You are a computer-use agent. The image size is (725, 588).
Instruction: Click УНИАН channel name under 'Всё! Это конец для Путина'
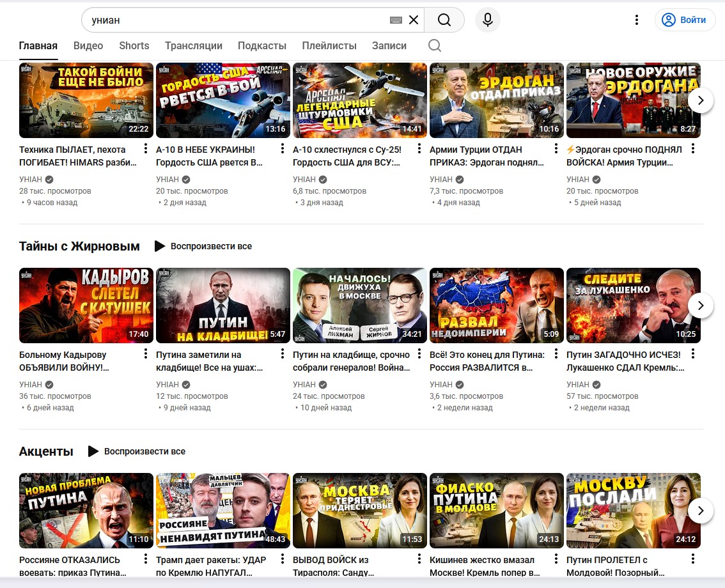[441, 385]
